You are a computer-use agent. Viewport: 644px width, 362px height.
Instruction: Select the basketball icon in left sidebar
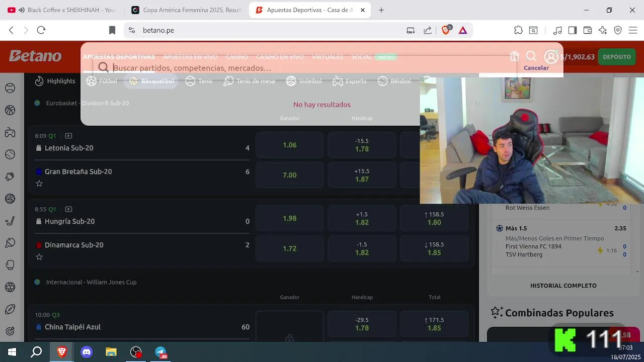tap(10, 110)
